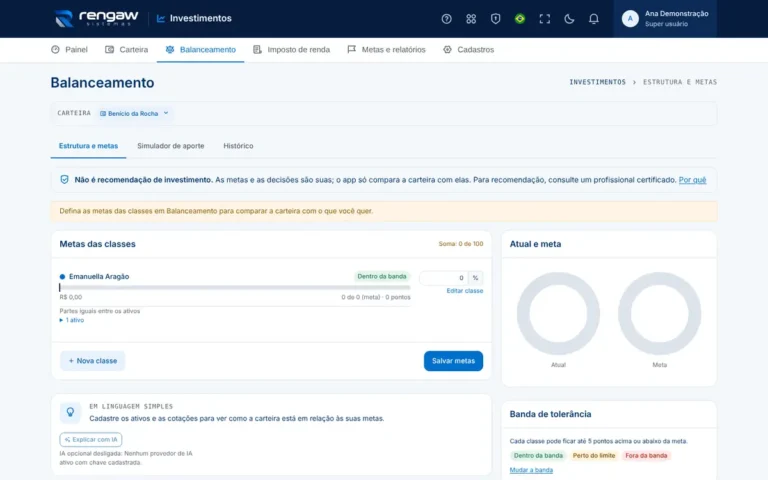Screen dimensions: 768x480
Task: Click the lightbulb icon
Action: pyautogui.click(x=70, y=412)
